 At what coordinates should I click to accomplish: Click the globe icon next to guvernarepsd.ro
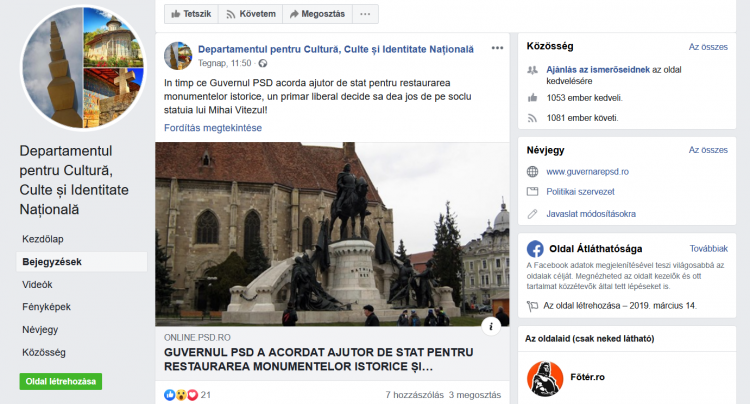click(533, 171)
